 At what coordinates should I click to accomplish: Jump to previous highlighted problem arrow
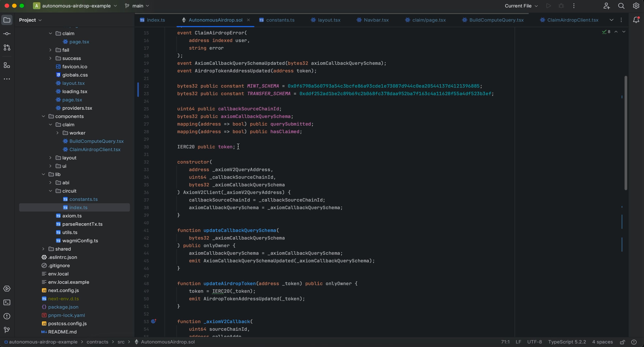tap(616, 32)
